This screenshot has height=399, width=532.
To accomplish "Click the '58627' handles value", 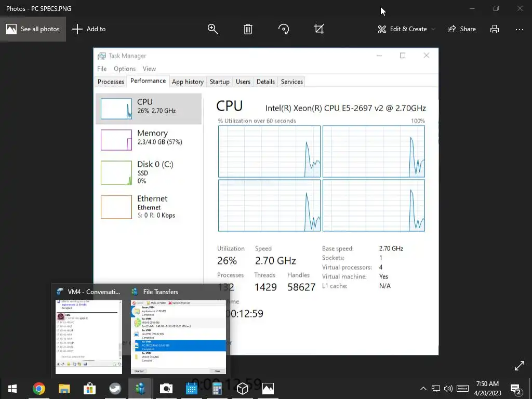I will [x=301, y=287].
